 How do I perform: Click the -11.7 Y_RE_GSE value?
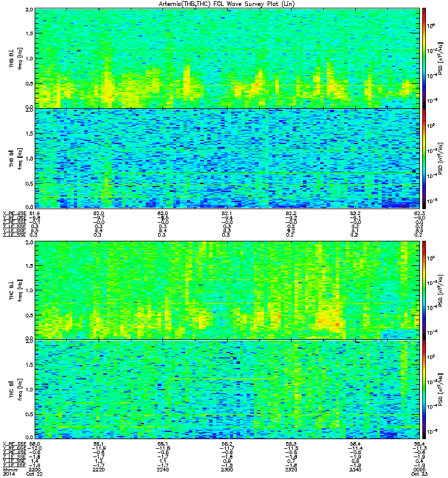tap(227, 448)
